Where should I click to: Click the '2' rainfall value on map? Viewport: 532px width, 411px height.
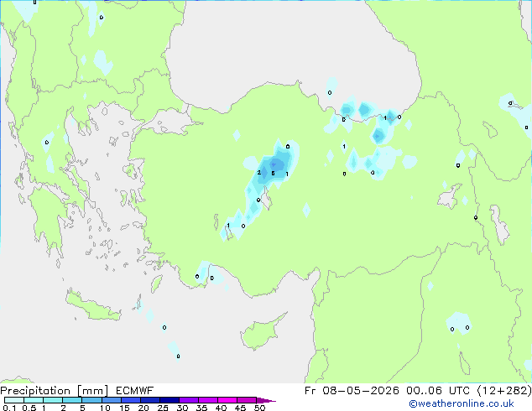pos(259,173)
